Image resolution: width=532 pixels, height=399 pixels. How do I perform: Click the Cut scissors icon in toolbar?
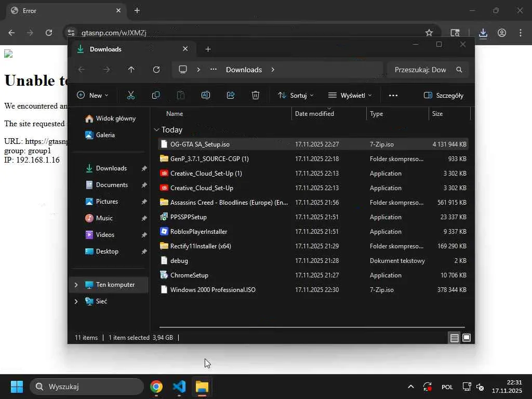[x=130, y=95]
